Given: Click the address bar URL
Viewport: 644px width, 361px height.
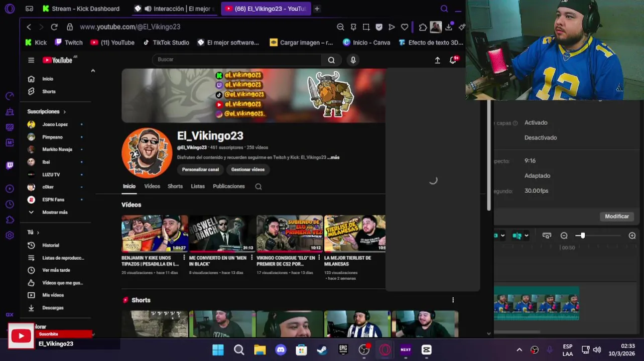Looking at the screenshot, I should click(130, 27).
